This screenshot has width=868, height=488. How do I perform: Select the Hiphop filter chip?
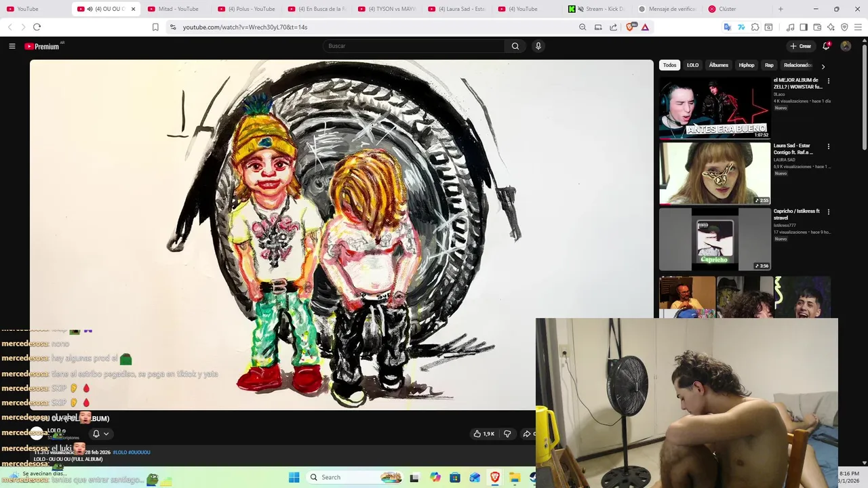click(x=747, y=65)
